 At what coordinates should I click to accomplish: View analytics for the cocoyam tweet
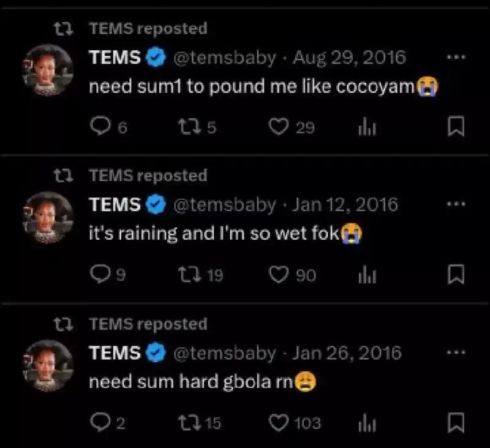pyautogui.click(x=366, y=127)
